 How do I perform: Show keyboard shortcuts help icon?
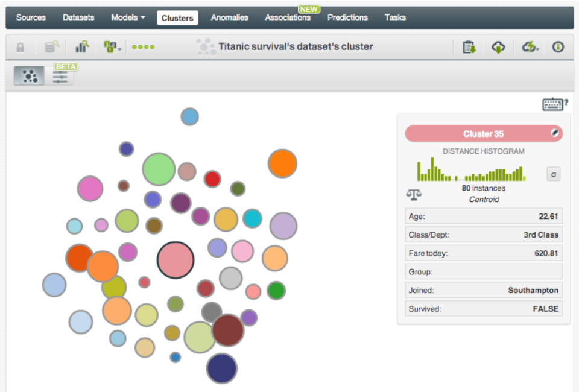[x=554, y=104]
